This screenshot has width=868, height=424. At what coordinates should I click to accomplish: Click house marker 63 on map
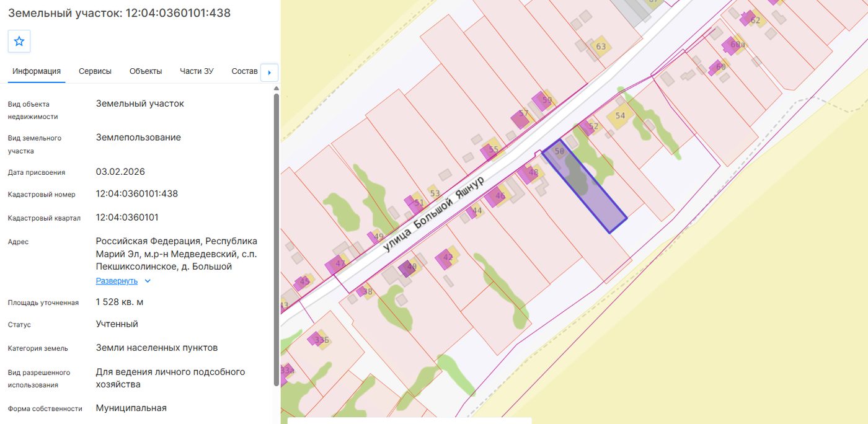point(600,46)
